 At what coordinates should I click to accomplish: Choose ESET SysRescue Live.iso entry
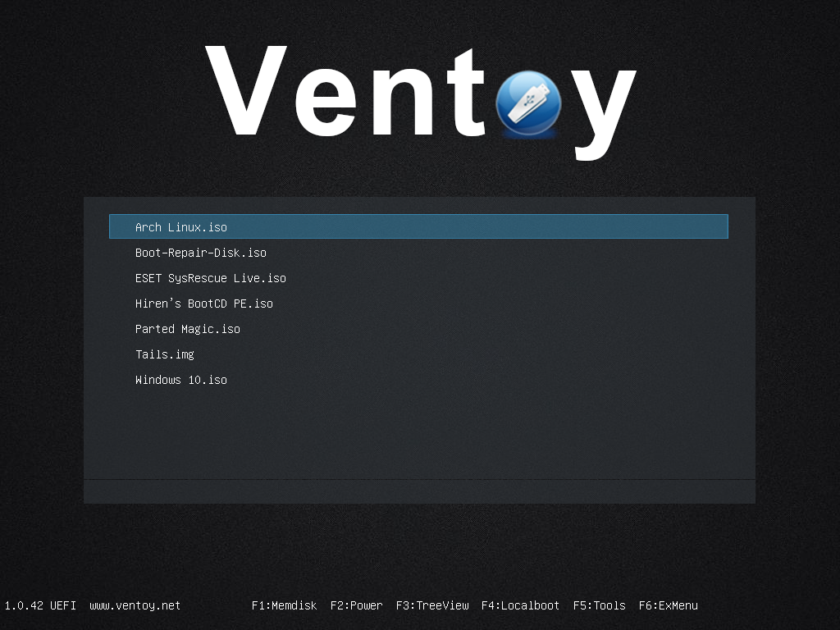[211, 278]
